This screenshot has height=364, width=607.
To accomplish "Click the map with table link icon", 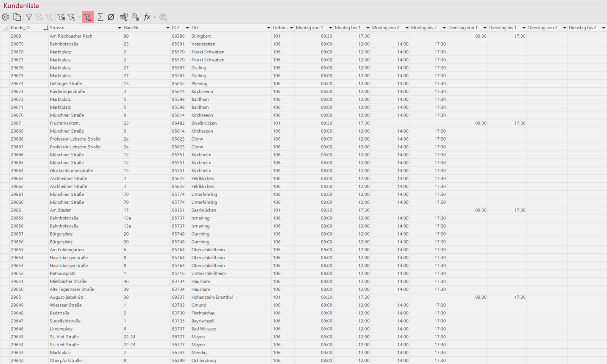I will tap(124, 17).
